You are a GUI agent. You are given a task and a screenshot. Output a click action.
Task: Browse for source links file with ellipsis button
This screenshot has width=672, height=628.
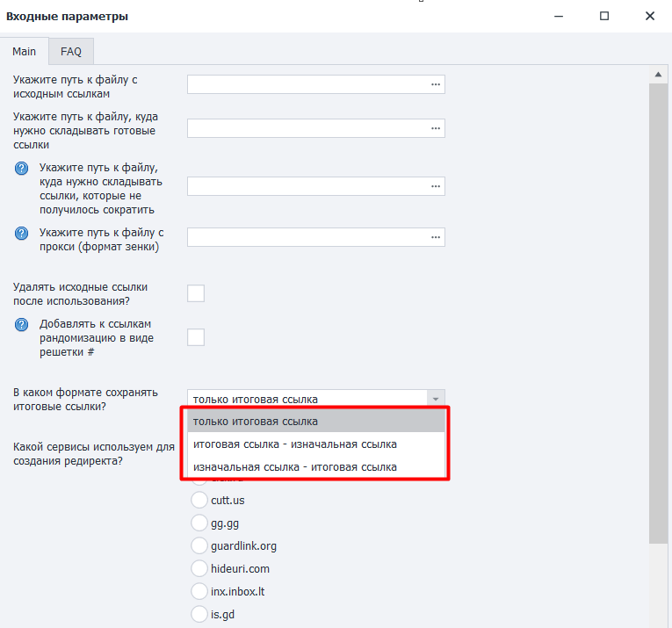(x=436, y=84)
